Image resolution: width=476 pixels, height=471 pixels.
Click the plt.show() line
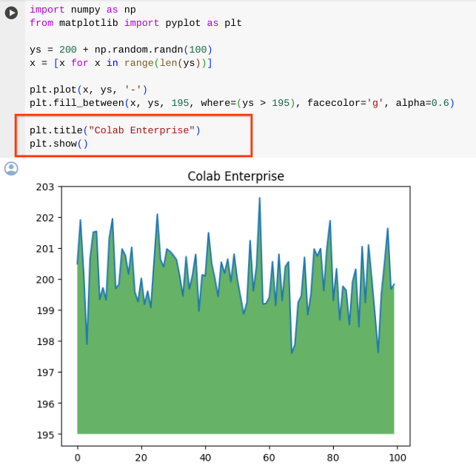tap(59, 144)
